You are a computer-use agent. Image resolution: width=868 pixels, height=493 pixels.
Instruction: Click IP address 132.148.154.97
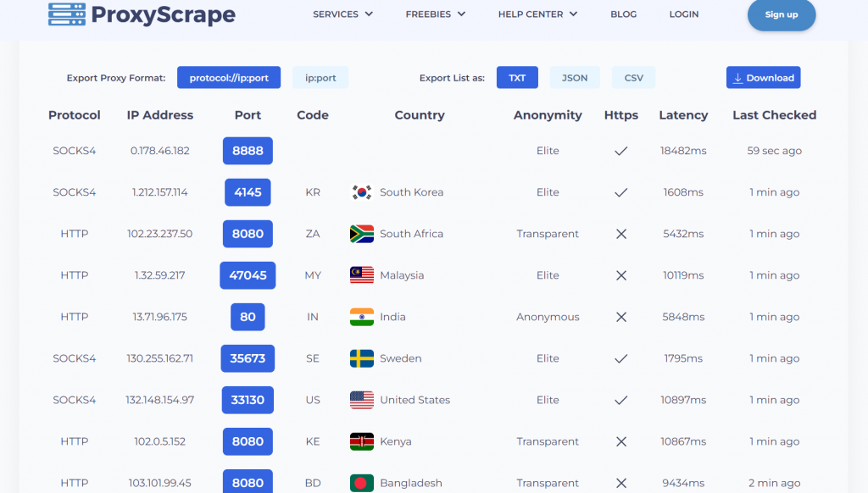tap(160, 400)
